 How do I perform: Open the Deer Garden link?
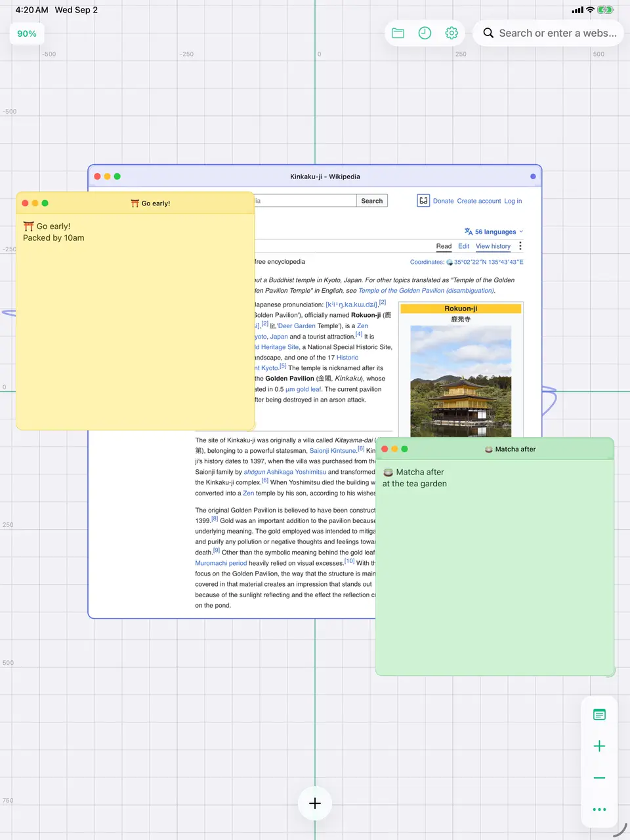[297, 325]
